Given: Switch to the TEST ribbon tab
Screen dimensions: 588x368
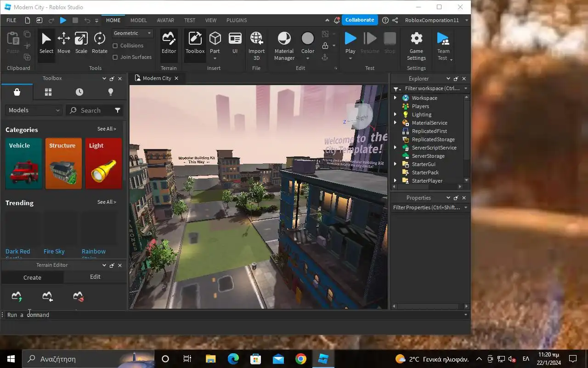Looking at the screenshot, I should 190,20.
